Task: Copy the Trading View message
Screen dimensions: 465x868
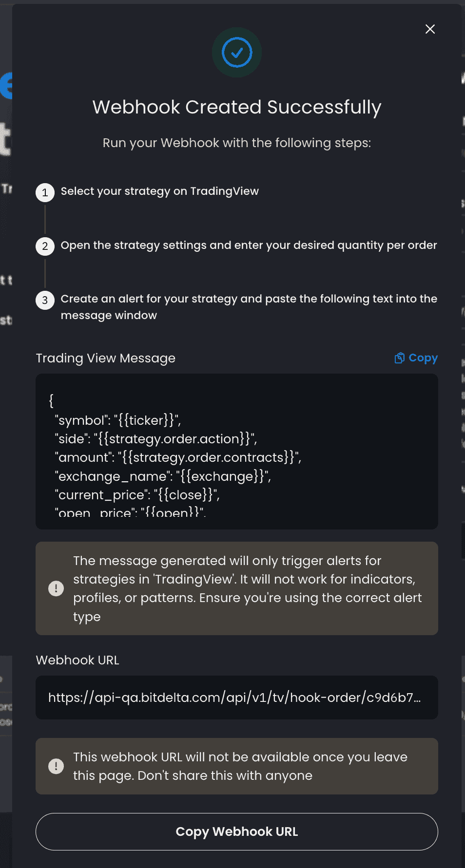Action: point(416,358)
